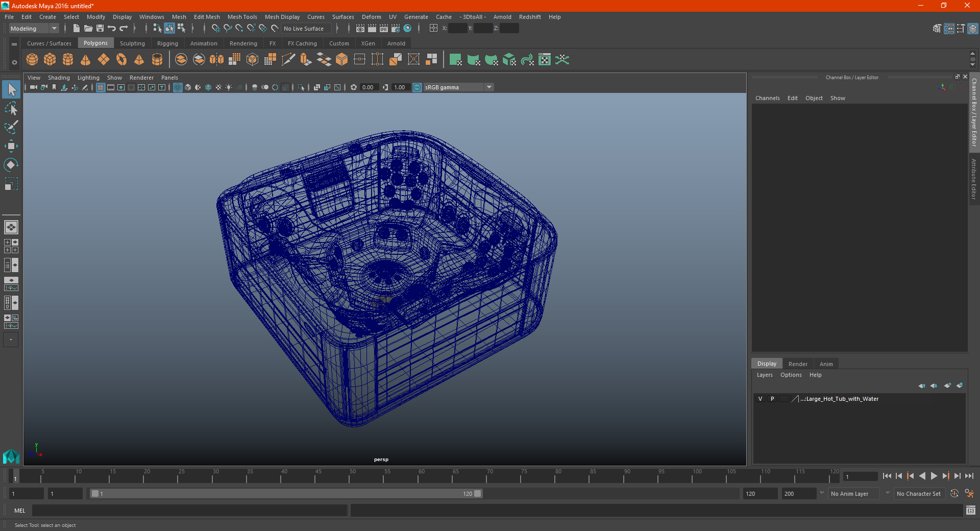The image size is (980, 531).
Task: Create a polygon pipe from the shelf
Action: click(157, 60)
